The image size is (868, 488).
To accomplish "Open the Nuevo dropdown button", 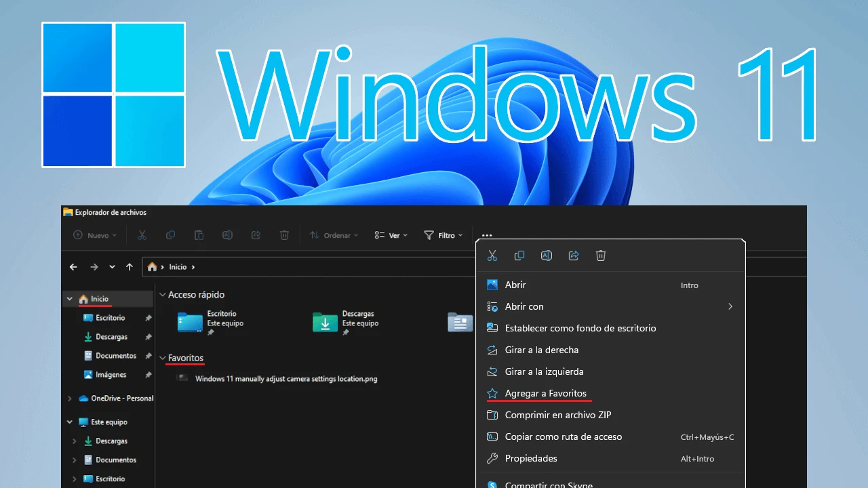I will click(x=95, y=235).
